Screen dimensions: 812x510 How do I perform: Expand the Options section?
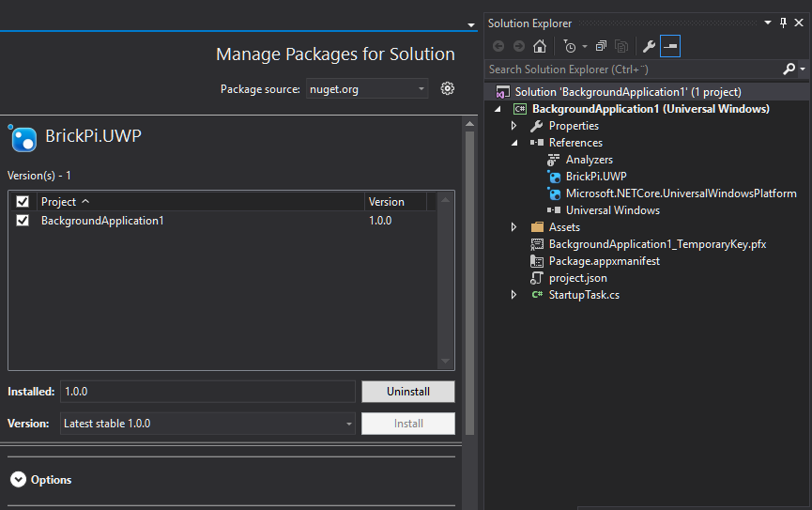(x=18, y=479)
